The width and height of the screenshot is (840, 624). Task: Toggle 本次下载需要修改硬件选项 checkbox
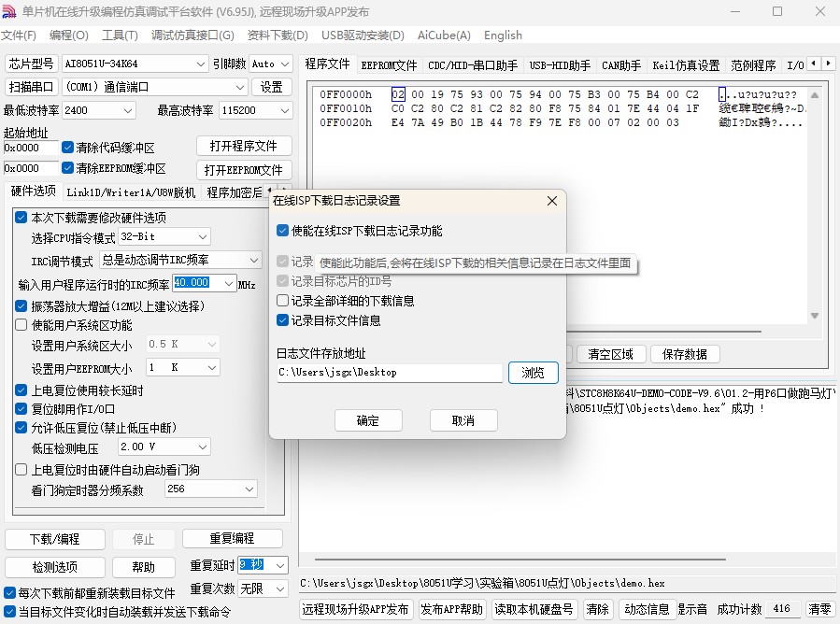pos(21,218)
